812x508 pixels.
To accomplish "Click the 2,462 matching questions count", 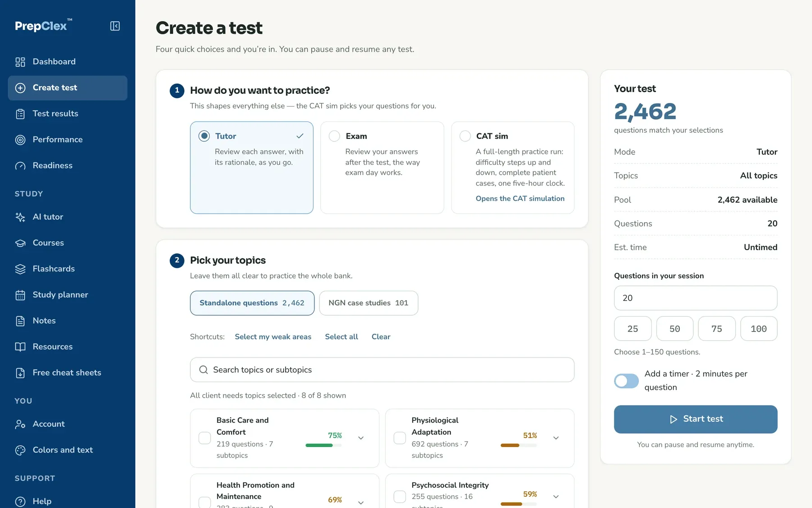I will click(645, 112).
